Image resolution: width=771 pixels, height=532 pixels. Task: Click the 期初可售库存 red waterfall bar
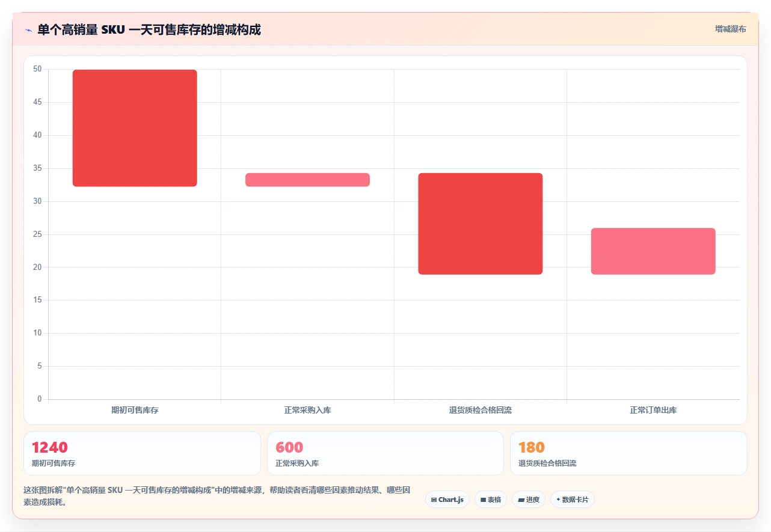coord(135,128)
